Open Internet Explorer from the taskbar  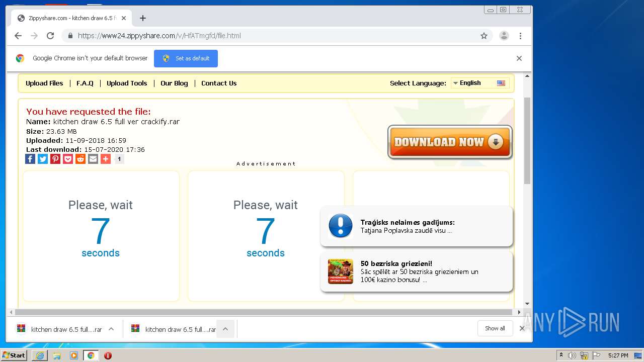pos(40,355)
